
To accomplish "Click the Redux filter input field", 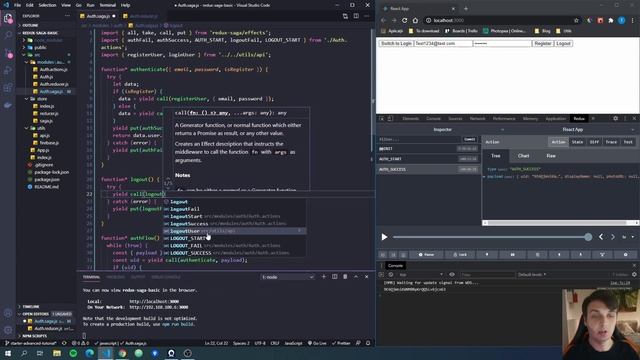I will click(419, 140).
